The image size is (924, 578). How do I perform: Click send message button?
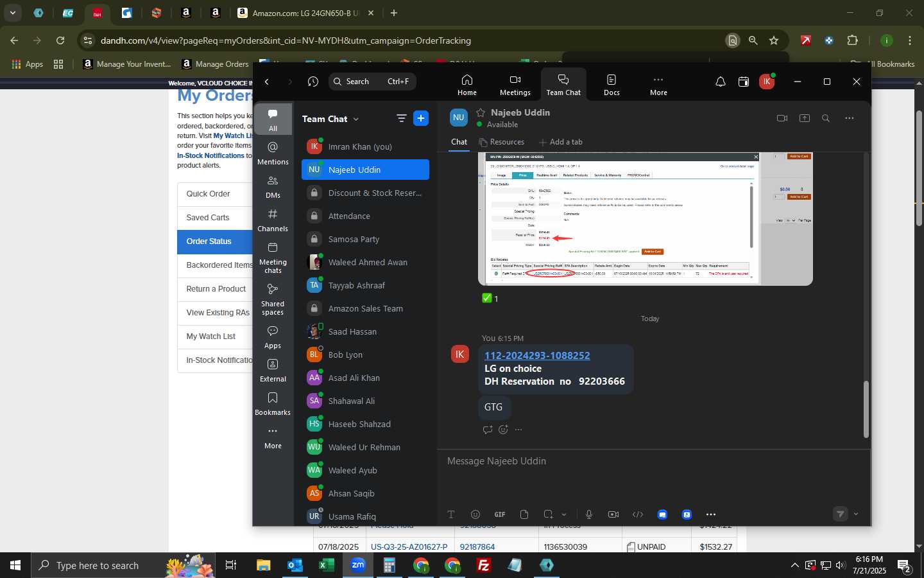tap(840, 514)
